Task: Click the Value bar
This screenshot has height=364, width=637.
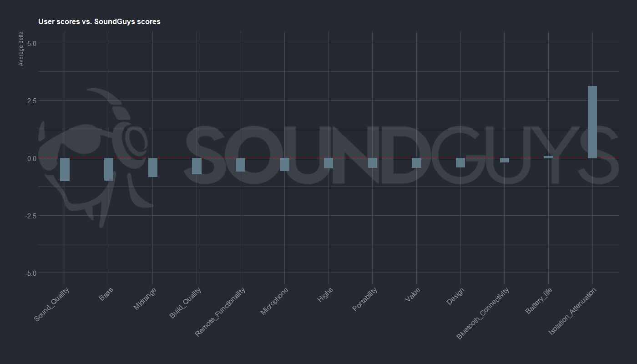Action: click(416, 163)
